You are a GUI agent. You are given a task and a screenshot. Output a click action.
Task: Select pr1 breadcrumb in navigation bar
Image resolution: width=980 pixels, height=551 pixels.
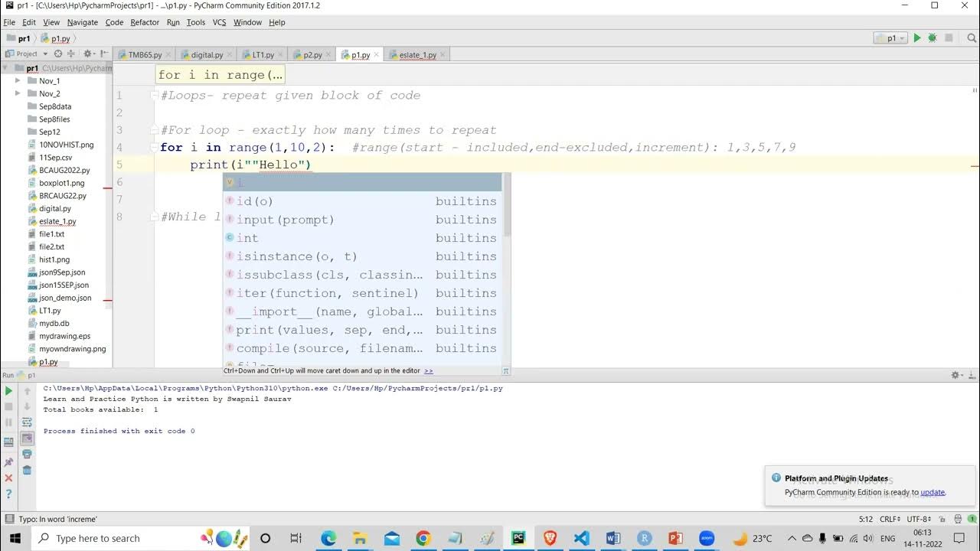[x=18, y=37]
